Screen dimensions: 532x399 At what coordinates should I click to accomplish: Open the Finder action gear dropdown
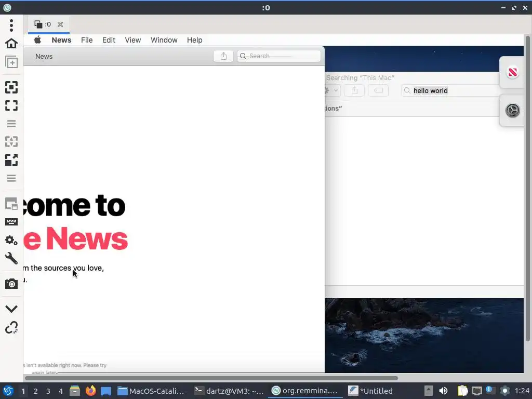click(331, 90)
